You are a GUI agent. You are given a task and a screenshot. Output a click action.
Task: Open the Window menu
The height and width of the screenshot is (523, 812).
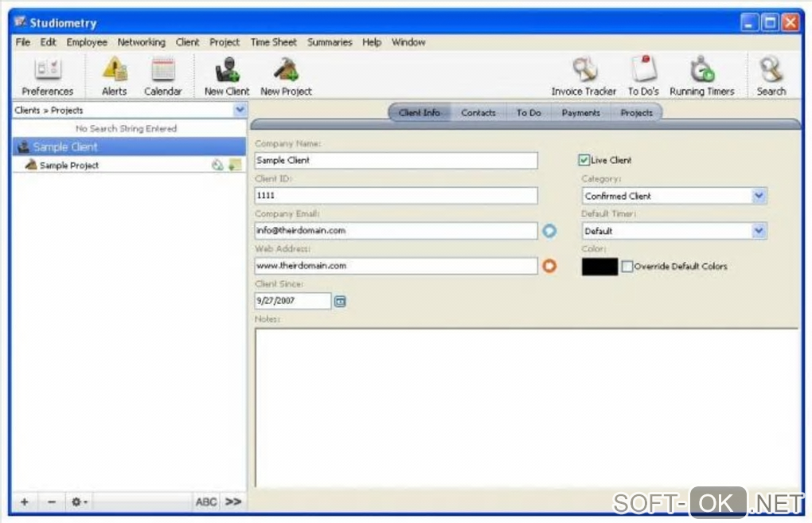tap(408, 42)
